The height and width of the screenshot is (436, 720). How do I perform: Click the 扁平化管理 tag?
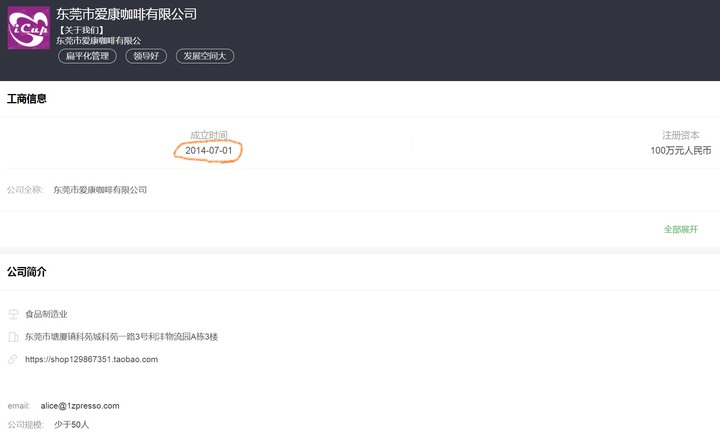(x=87, y=56)
